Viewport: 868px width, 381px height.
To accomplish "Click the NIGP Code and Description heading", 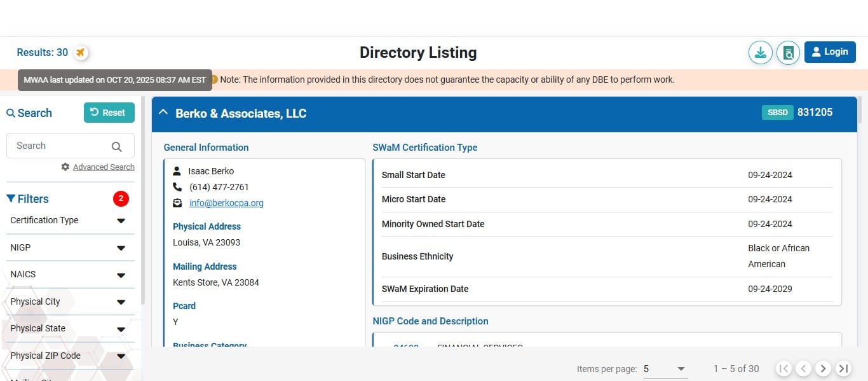I will click(431, 321).
